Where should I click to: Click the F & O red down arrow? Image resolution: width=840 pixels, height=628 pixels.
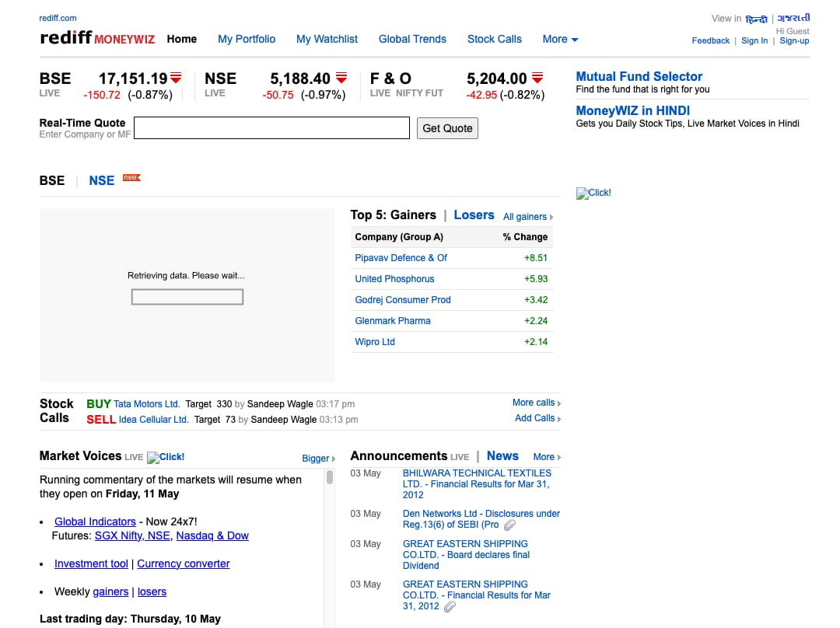[x=537, y=78]
